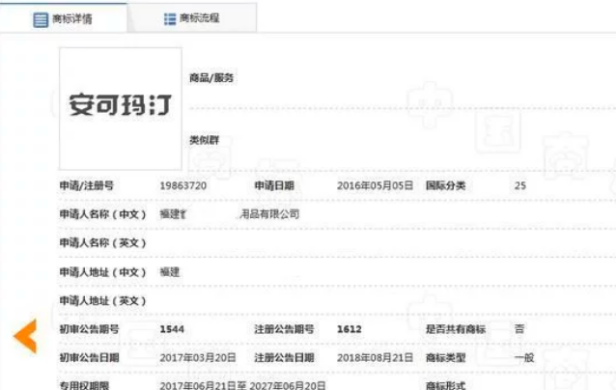Click the 商标形式 label

point(446,385)
